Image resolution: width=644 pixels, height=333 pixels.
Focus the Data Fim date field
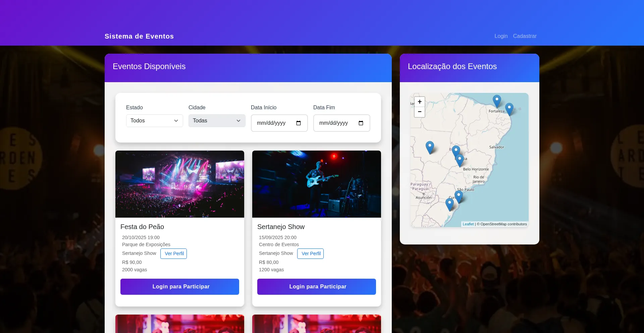(342, 123)
